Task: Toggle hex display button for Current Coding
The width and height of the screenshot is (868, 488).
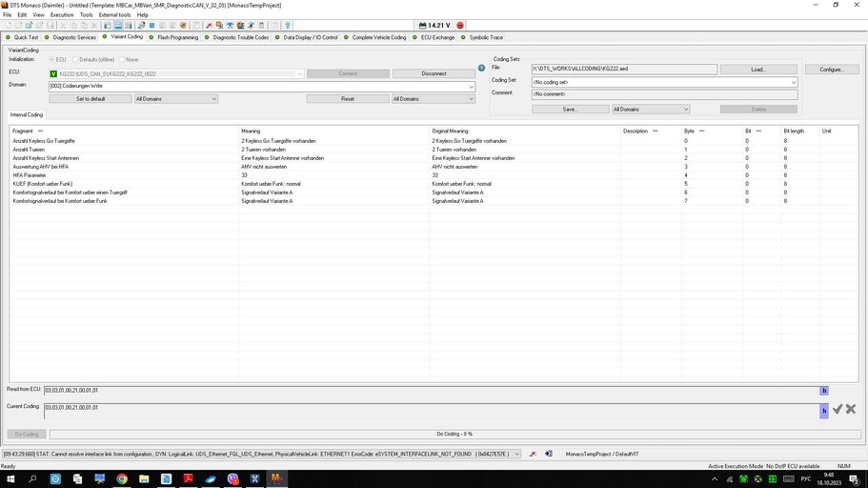Action: pos(824,411)
